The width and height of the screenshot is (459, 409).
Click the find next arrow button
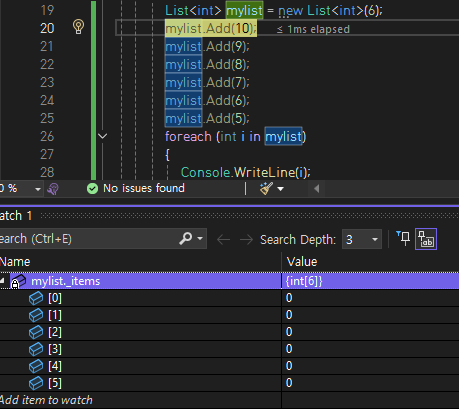click(x=246, y=239)
